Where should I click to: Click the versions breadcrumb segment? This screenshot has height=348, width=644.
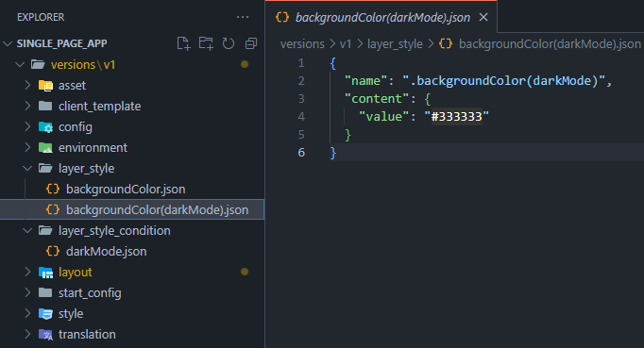tap(302, 44)
